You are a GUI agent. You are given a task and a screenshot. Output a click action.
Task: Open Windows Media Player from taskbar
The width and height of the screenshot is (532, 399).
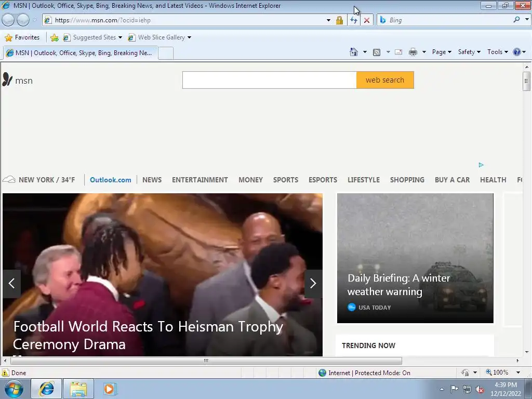109,389
